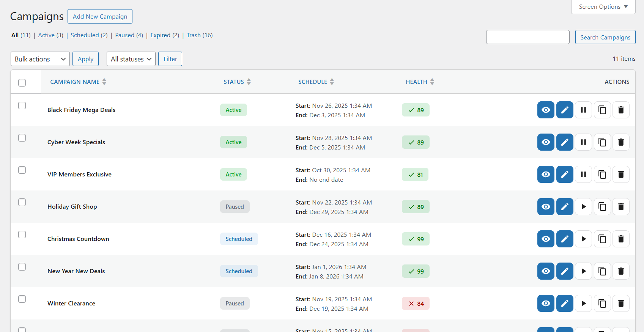The height and width of the screenshot is (332, 644).
Task: Select the Black Friday Mega Deals checkbox
Action: 22,105
